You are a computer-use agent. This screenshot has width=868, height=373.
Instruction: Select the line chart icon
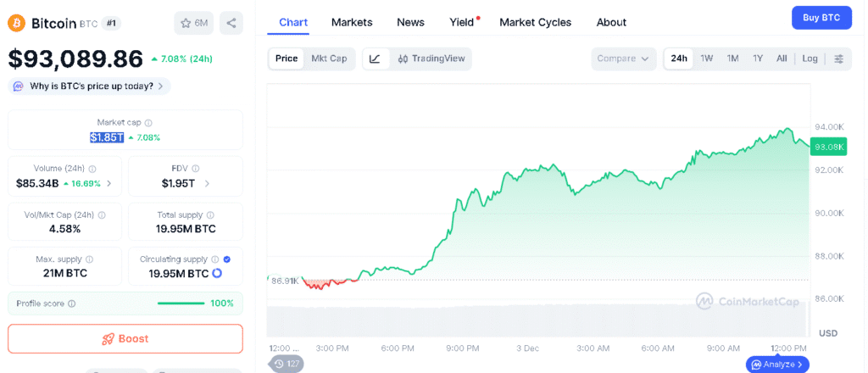(376, 58)
